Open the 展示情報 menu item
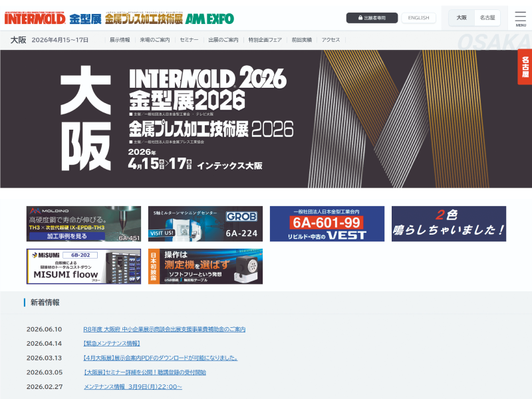 click(x=120, y=40)
